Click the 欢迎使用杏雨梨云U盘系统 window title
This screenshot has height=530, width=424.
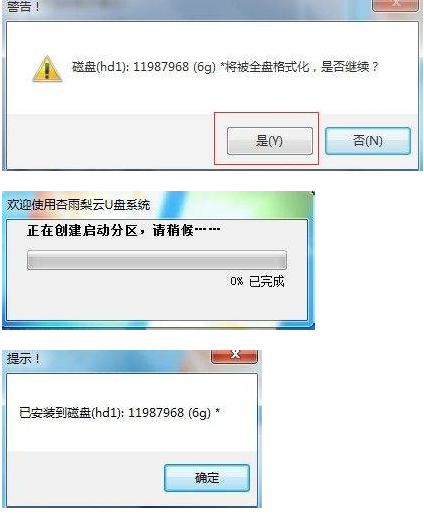(78, 204)
